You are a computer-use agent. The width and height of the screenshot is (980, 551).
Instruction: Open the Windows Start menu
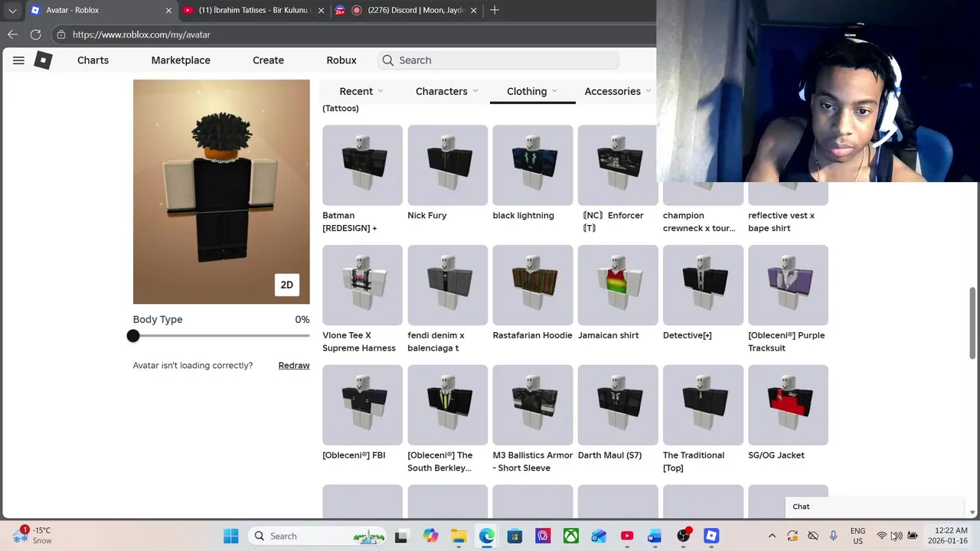(230, 536)
